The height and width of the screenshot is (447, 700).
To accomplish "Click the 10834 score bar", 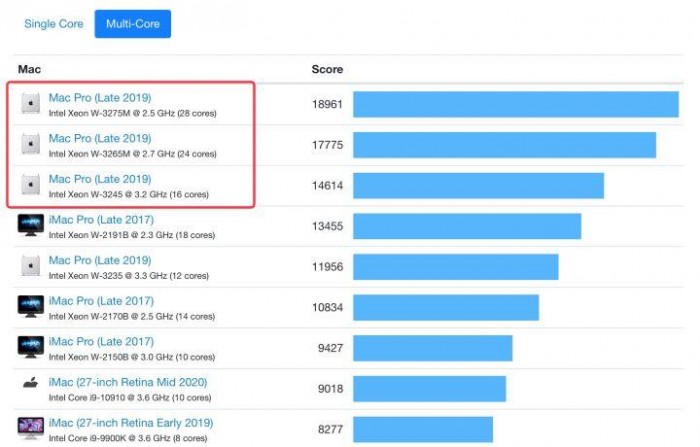I will click(446, 307).
